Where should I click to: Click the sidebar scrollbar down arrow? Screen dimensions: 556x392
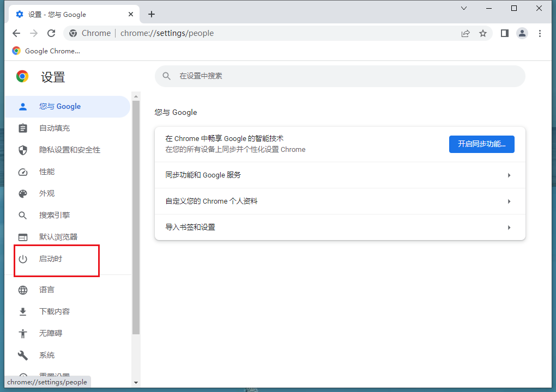click(136, 383)
